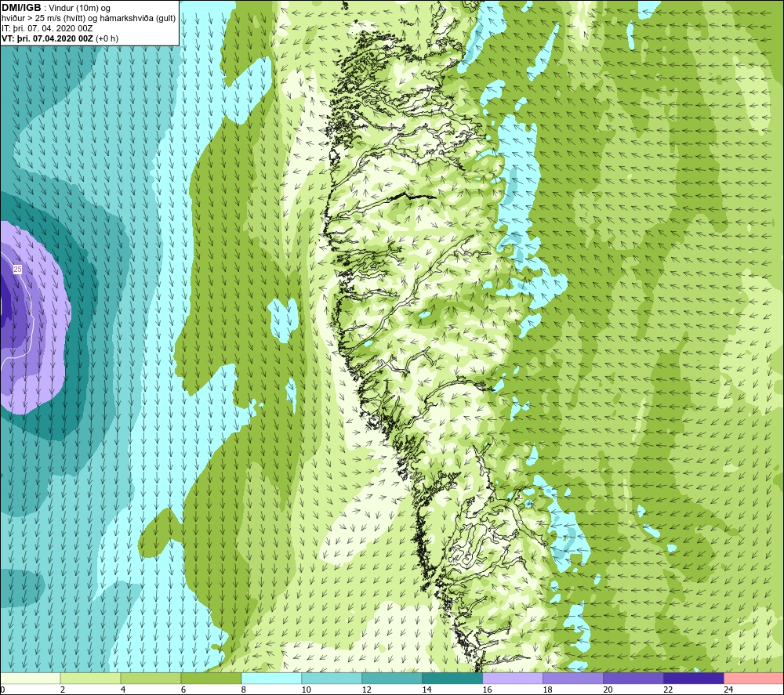This screenshot has width=784, height=695.
Task: Click the legend scale label '6'
Action: [x=183, y=690]
